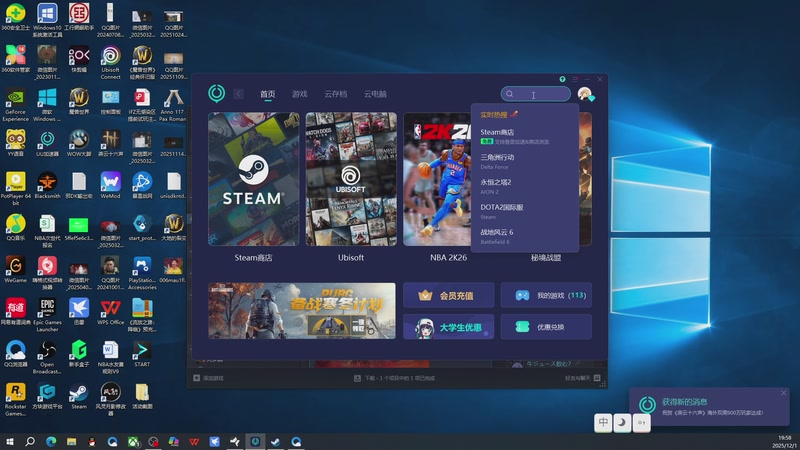The width and height of the screenshot is (800, 450).
Task: Select the WPS Office desktop icon
Action: point(111,312)
